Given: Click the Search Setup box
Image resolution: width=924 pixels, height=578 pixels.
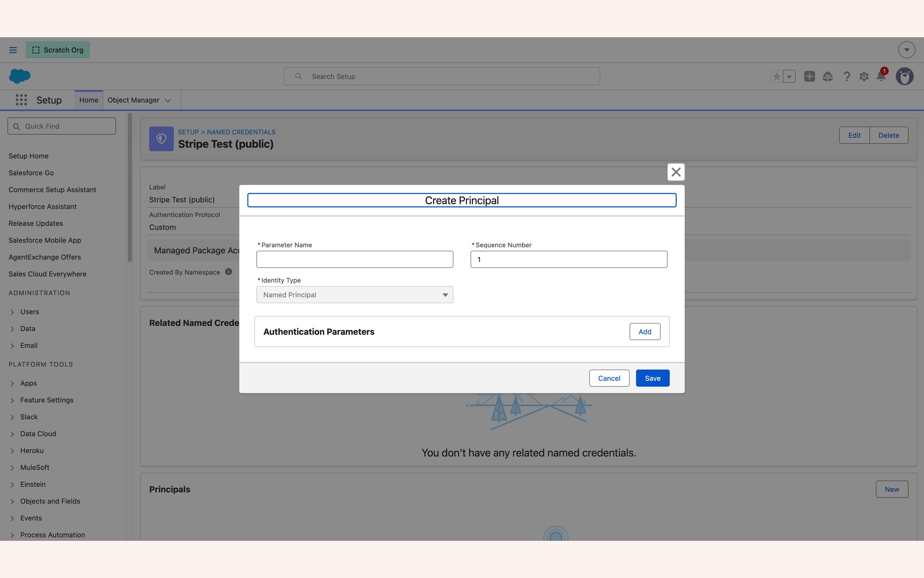Looking at the screenshot, I should (442, 76).
